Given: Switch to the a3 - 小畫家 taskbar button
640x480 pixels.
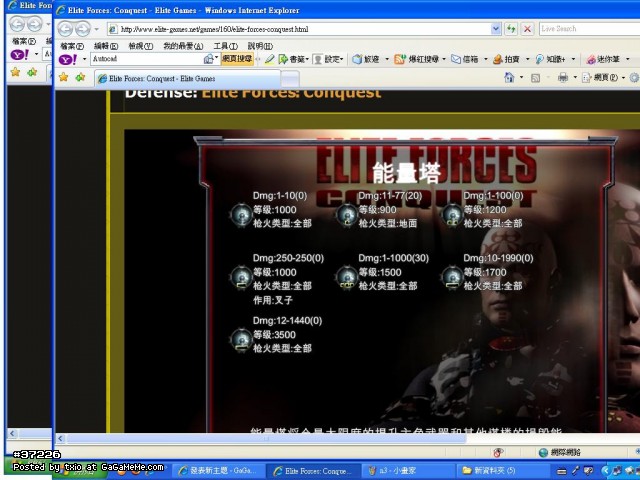Looking at the screenshot, I should (408, 471).
